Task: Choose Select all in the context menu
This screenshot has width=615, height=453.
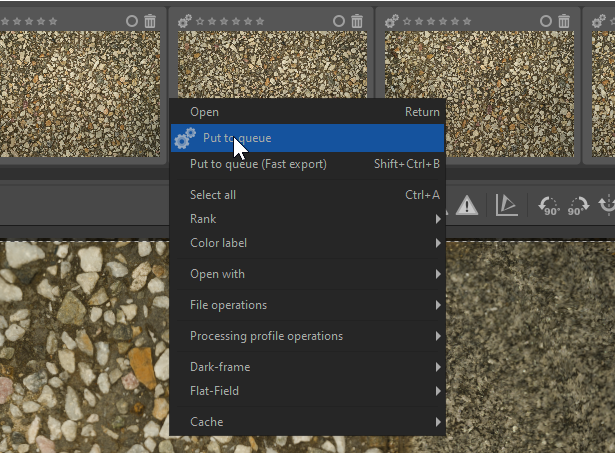Action: coord(308,195)
